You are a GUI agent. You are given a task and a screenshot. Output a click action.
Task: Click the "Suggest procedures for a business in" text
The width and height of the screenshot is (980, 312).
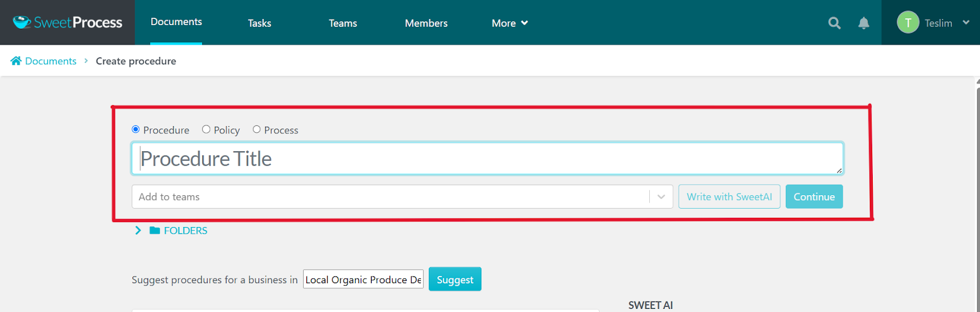pos(214,280)
